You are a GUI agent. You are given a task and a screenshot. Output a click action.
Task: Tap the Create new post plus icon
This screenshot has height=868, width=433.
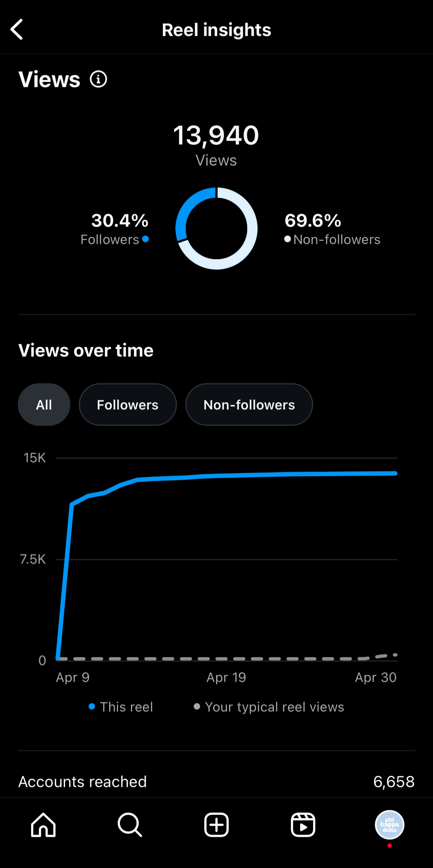[x=216, y=825]
